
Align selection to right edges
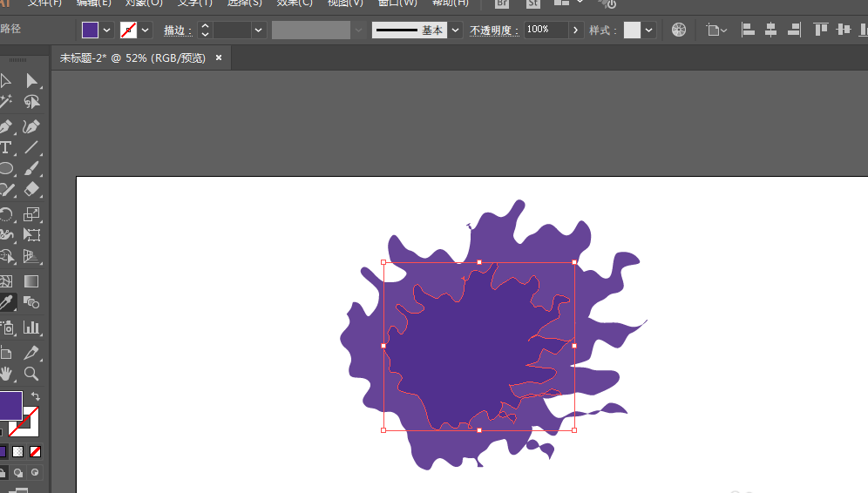(794, 30)
